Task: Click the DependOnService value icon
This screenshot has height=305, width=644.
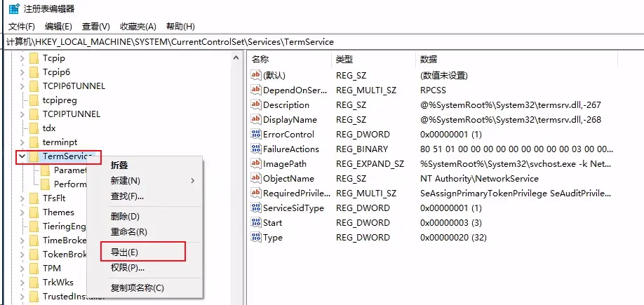Action: [x=256, y=90]
